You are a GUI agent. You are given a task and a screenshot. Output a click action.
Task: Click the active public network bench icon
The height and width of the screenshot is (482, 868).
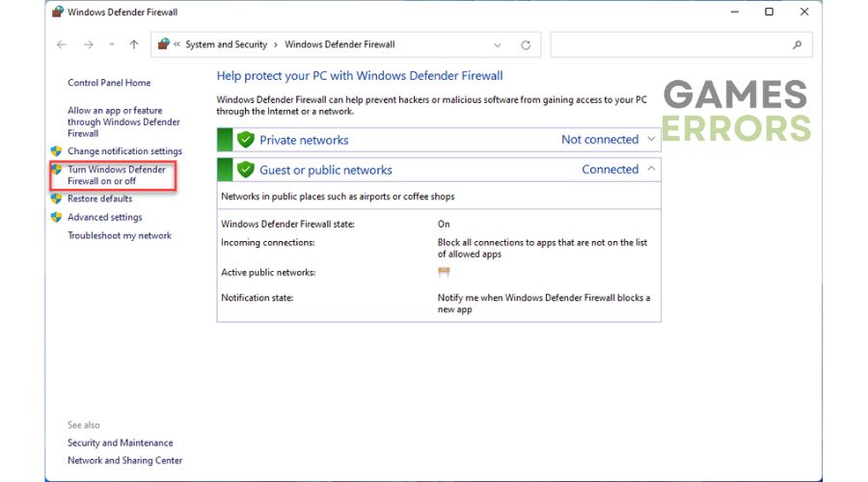coord(444,272)
